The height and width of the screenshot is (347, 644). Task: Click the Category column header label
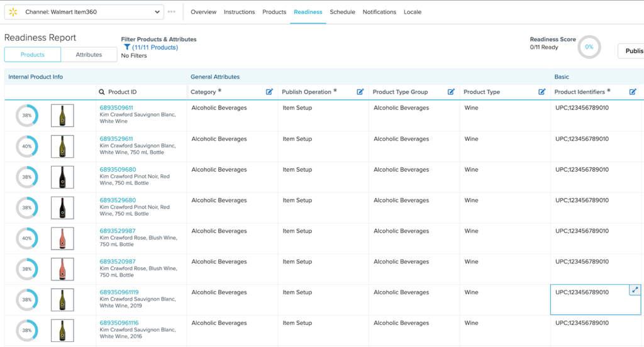(x=203, y=92)
